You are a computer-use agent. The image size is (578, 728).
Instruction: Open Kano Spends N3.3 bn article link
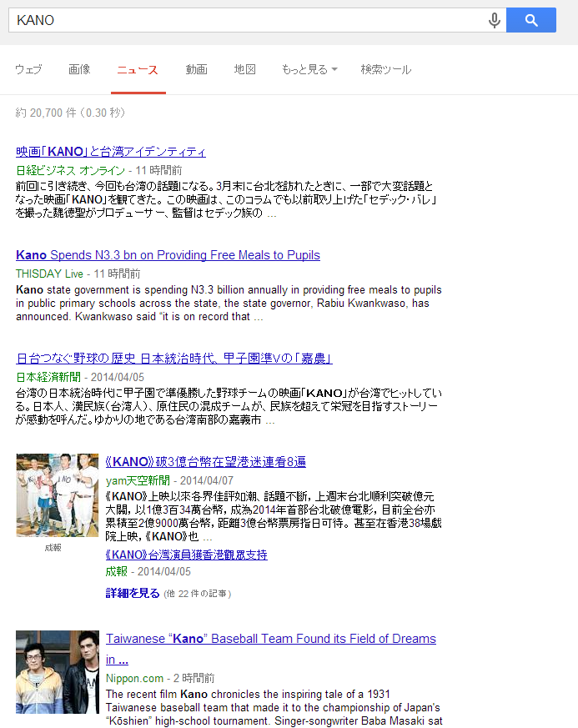[x=168, y=255]
